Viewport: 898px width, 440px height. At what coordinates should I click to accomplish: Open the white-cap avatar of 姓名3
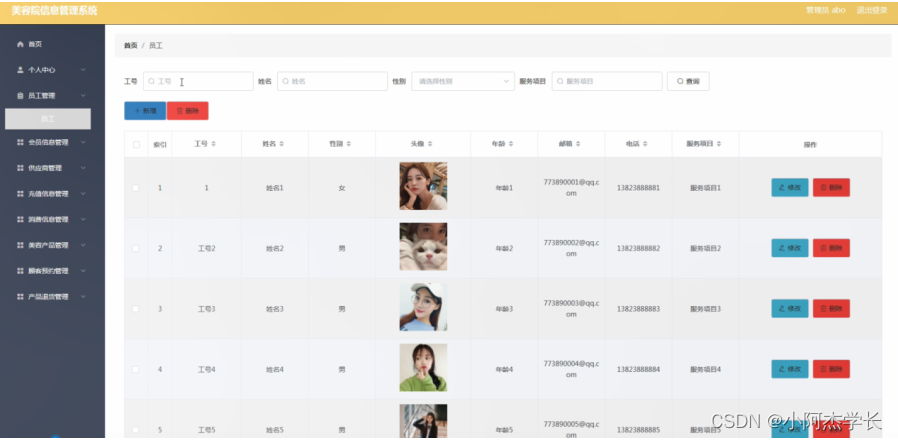pyautogui.click(x=423, y=307)
